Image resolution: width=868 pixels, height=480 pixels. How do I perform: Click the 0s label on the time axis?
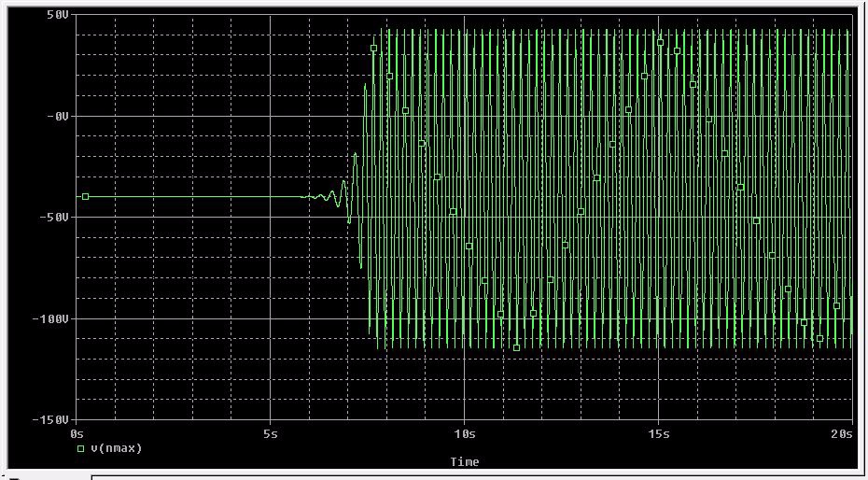[x=77, y=434]
